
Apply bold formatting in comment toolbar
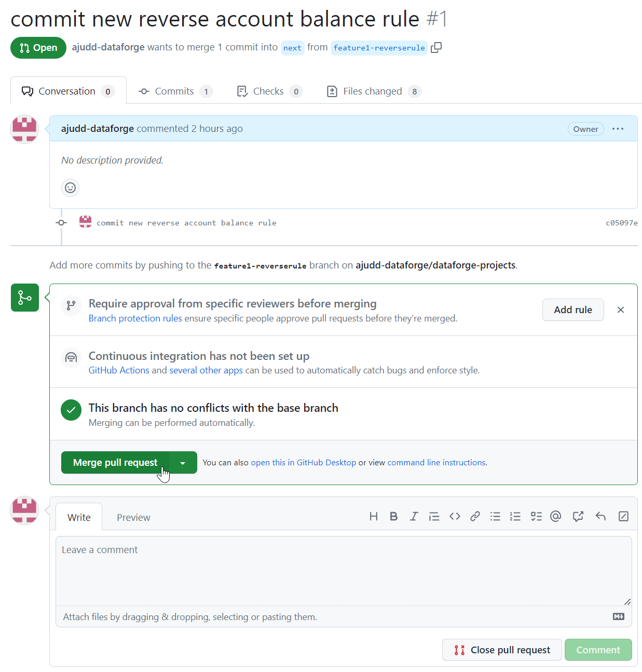[393, 516]
